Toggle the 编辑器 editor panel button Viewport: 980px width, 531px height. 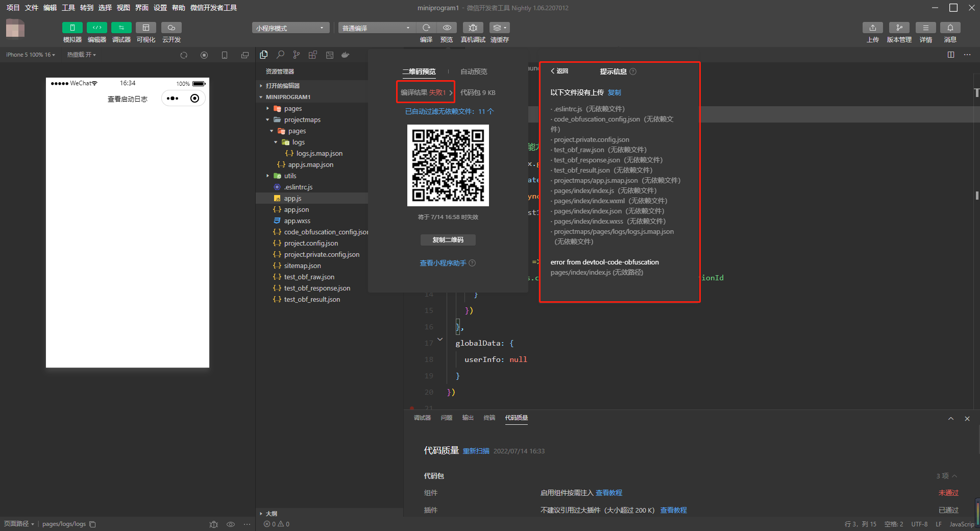click(x=96, y=28)
